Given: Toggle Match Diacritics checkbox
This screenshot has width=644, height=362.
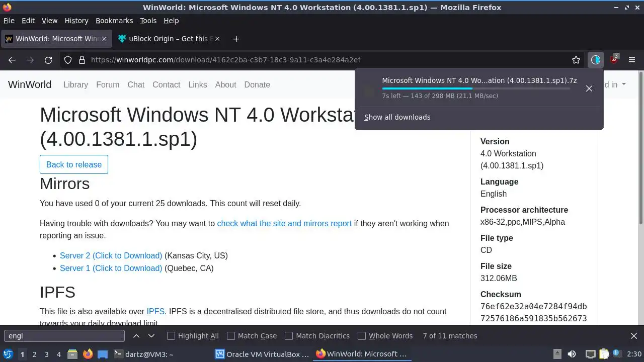Looking at the screenshot, I should [289, 336].
